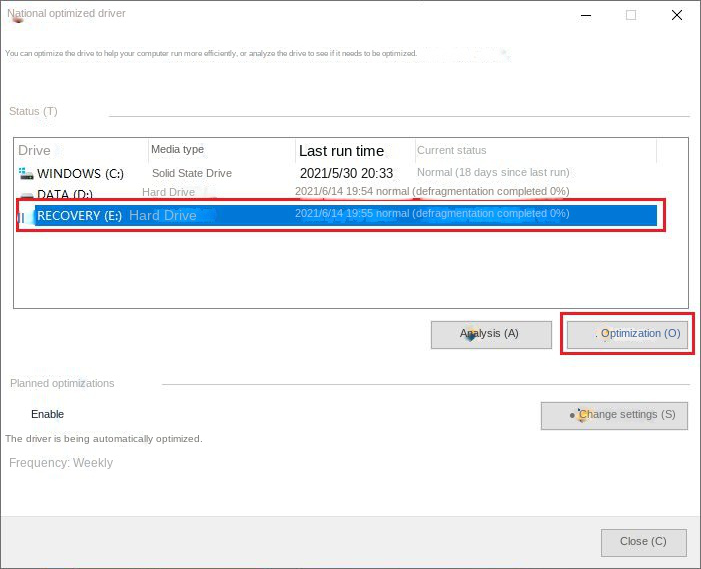701x569 pixels.
Task: Click the DATA (D:) drive icon
Action: [x=26, y=195]
